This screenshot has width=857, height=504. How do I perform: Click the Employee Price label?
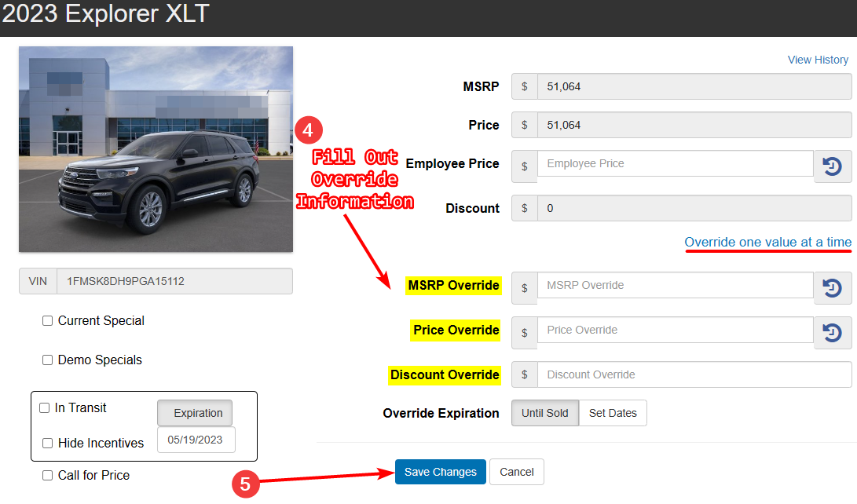[452, 164]
